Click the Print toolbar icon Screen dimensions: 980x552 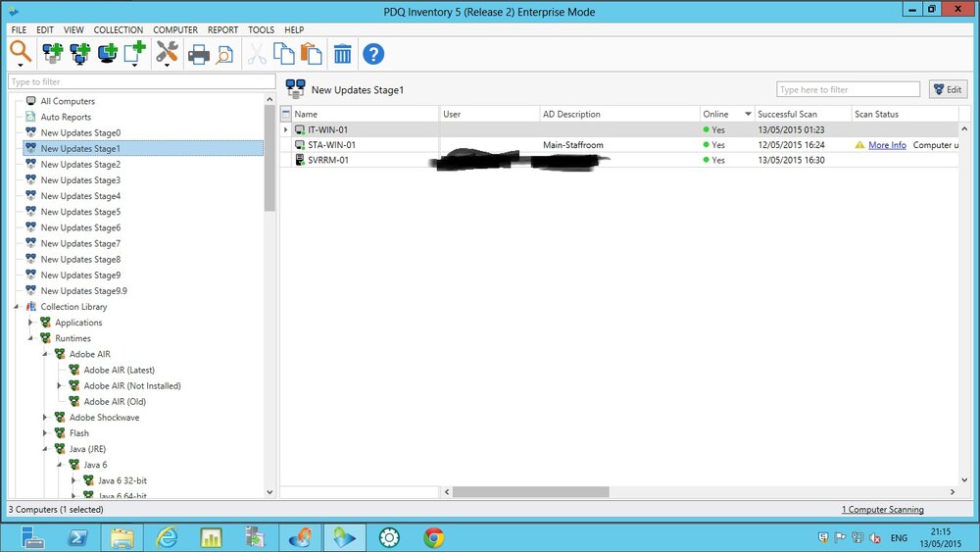(x=198, y=54)
